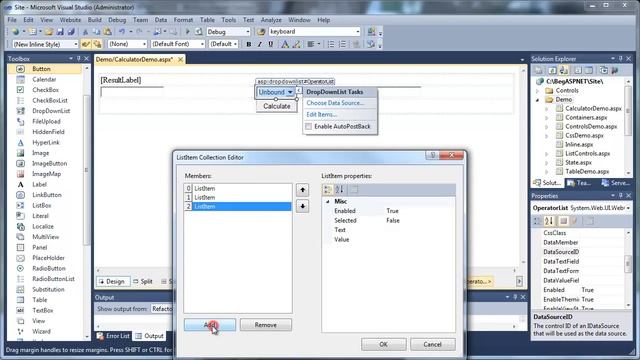Collapse the Misc property category

coord(327,202)
